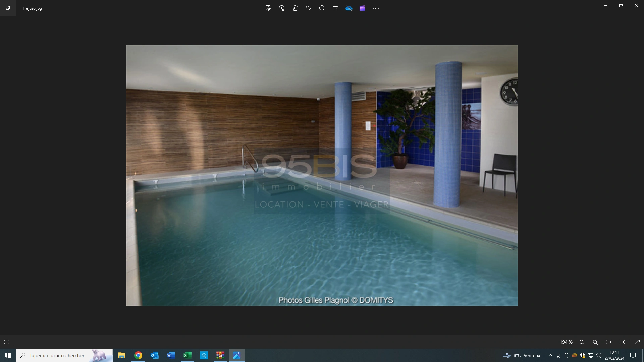The image size is (644, 362).
Task: Click the Frejus6.jpg file name
Action: point(32,8)
